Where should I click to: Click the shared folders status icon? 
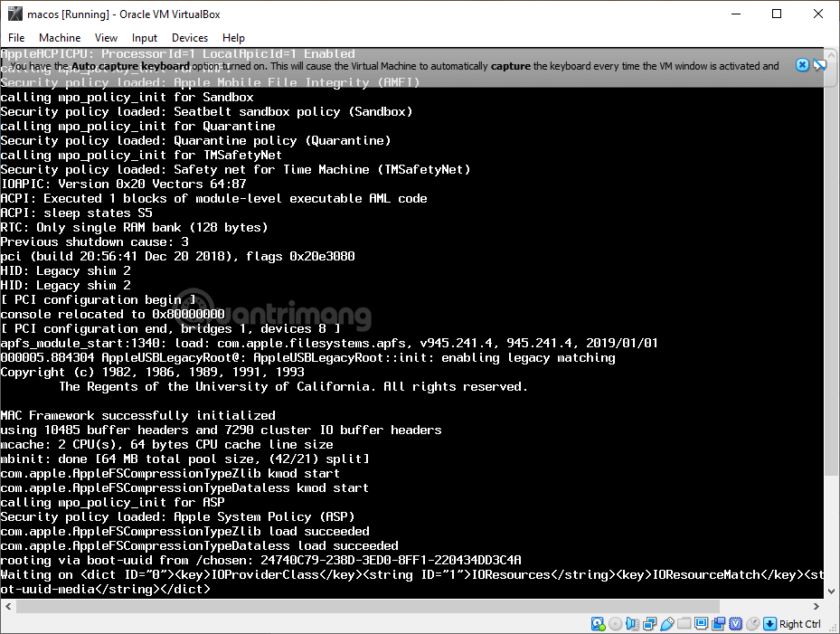[x=684, y=624]
